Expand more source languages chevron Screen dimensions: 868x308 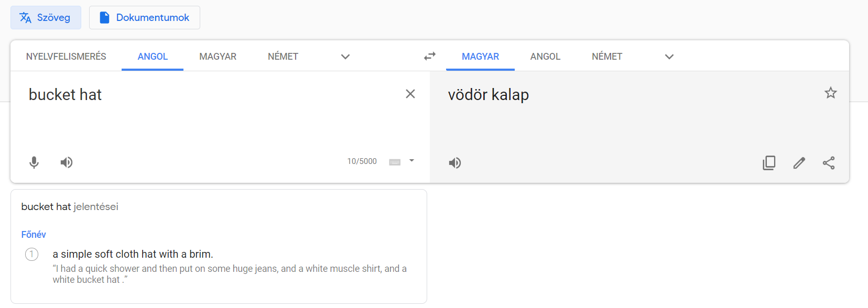point(345,57)
